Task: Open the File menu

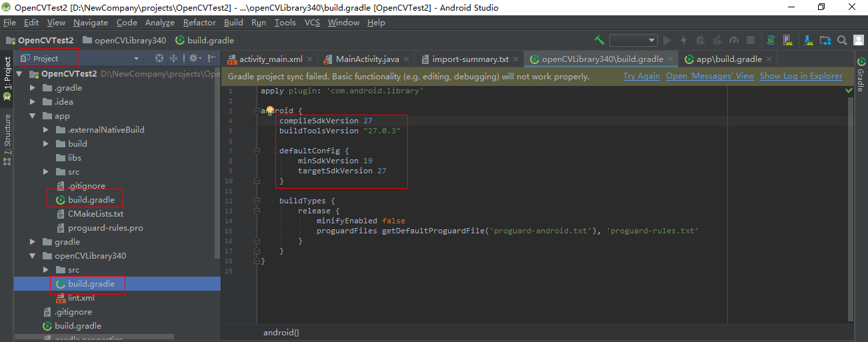Action: [9, 23]
